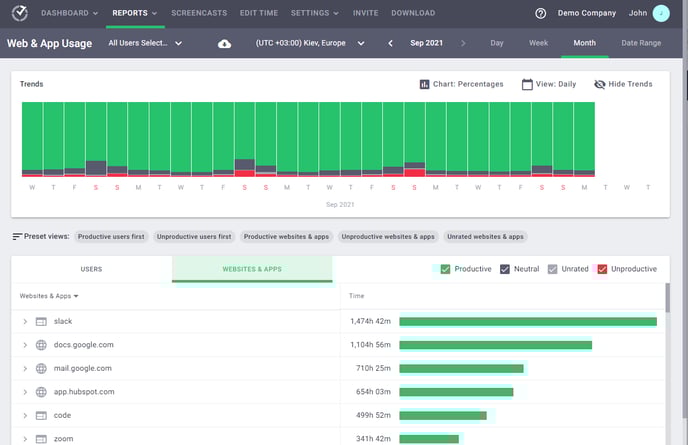Select the Websites & Apps tab

point(252,269)
